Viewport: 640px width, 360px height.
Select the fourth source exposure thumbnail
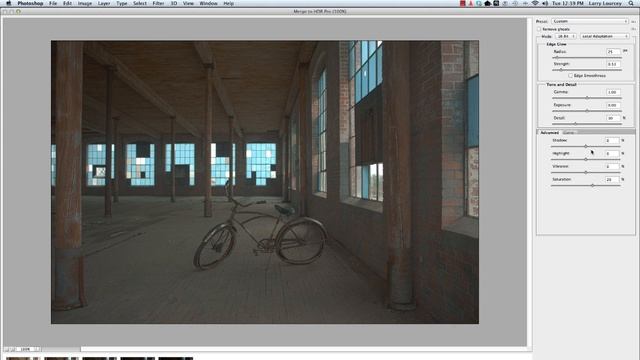[x=138, y=358]
